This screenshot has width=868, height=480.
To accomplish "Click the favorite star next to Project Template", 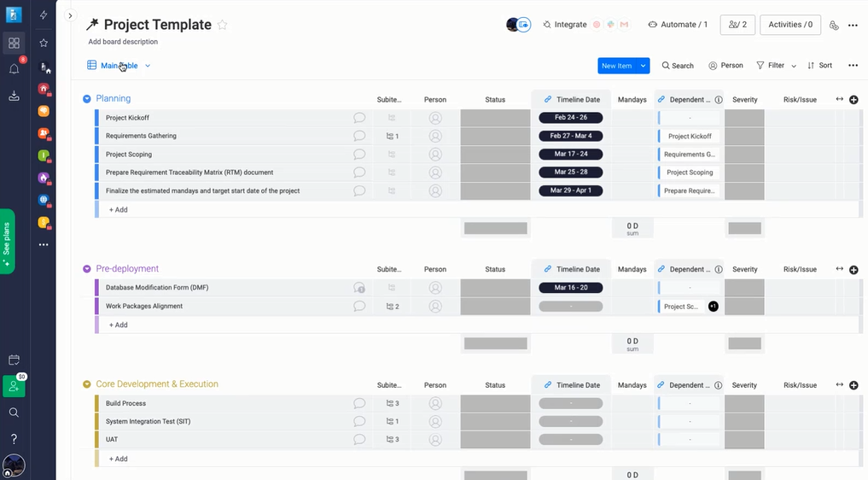I will pos(223,25).
